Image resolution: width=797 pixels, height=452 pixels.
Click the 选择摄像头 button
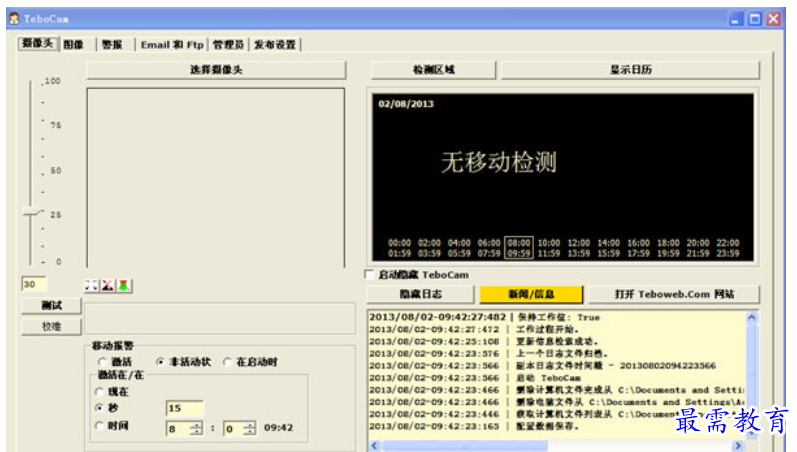(x=217, y=70)
